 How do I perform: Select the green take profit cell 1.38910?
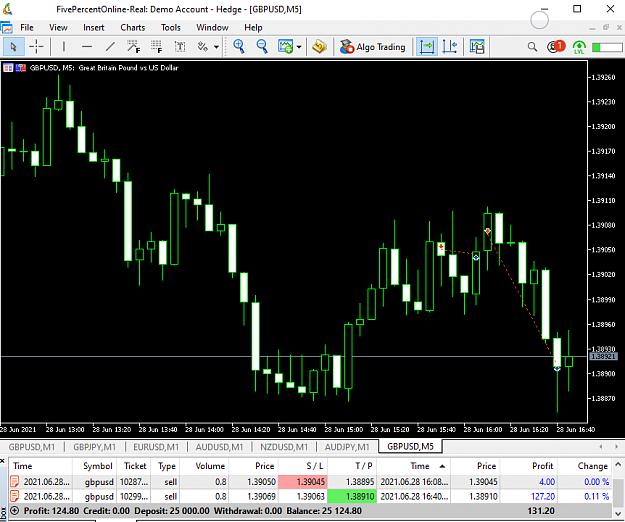coord(352,496)
